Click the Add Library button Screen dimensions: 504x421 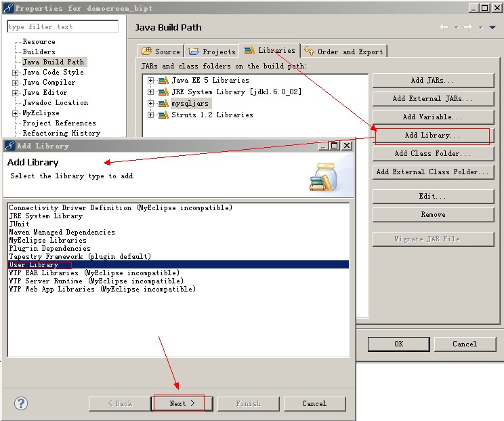pos(433,136)
